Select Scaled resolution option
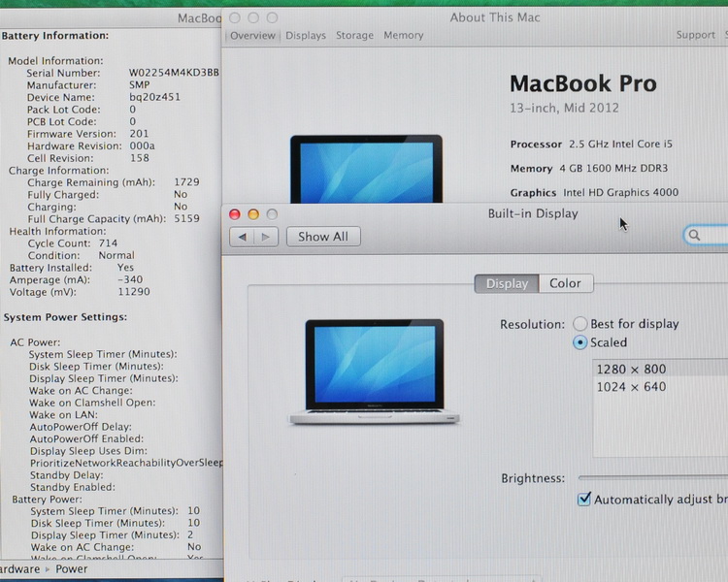The width and height of the screenshot is (728, 582). tap(579, 342)
